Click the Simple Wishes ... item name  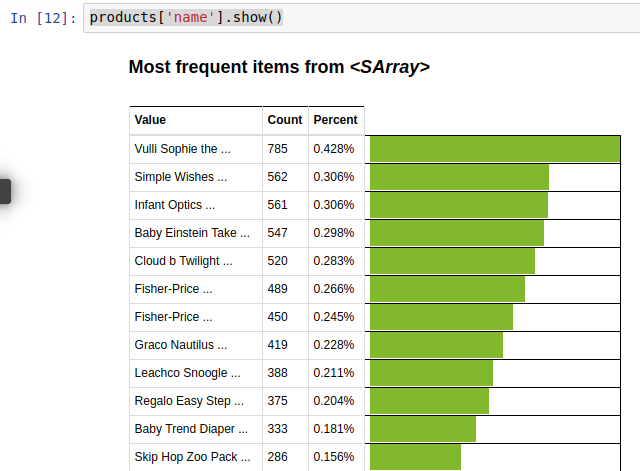click(x=180, y=177)
